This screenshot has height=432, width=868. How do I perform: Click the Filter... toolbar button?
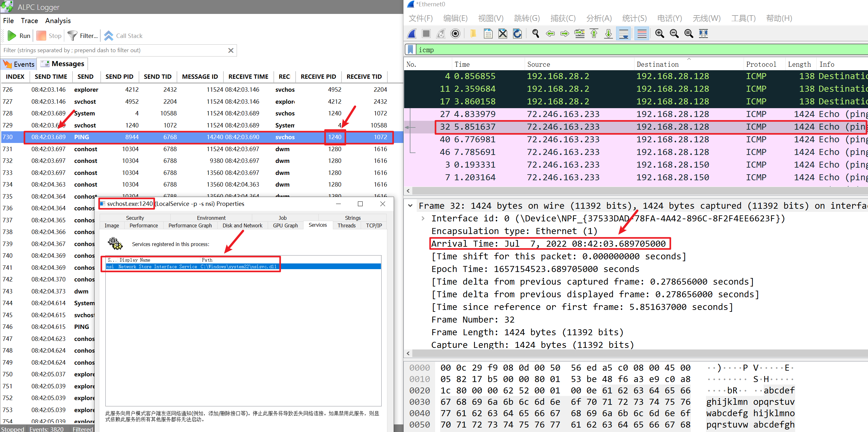click(83, 36)
